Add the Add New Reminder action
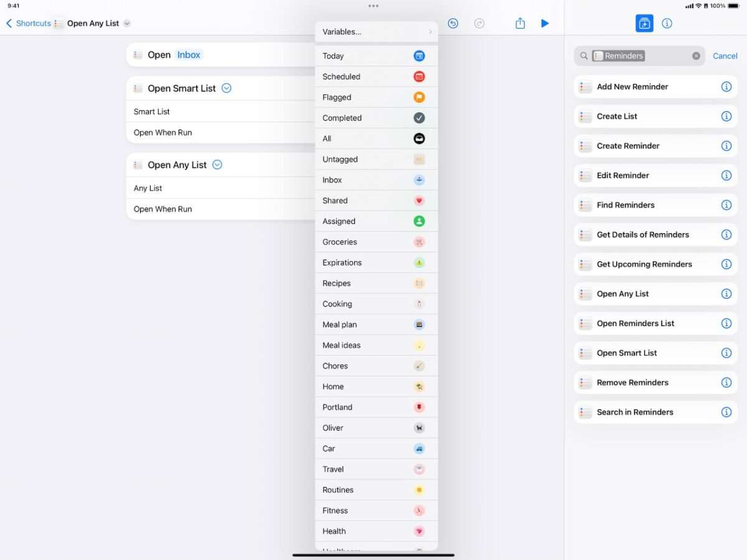 pos(655,86)
